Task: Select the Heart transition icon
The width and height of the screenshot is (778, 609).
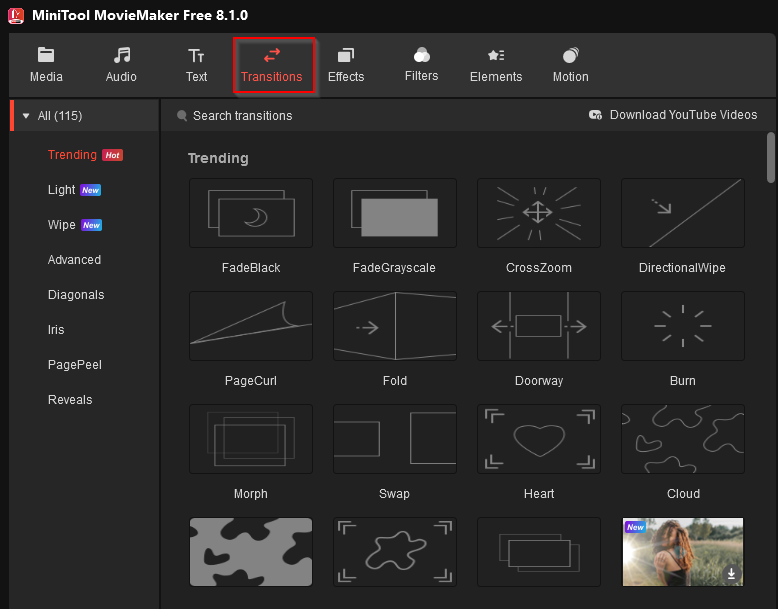Action: click(539, 439)
